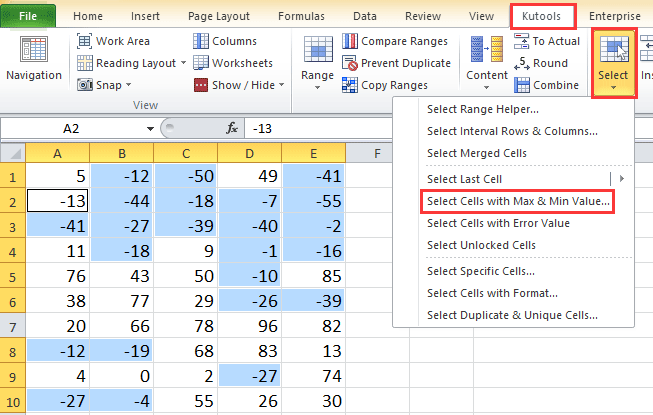Image resolution: width=653 pixels, height=415 pixels.
Task: Open the File tab
Action: pyautogui.click(x=28, y=16)
